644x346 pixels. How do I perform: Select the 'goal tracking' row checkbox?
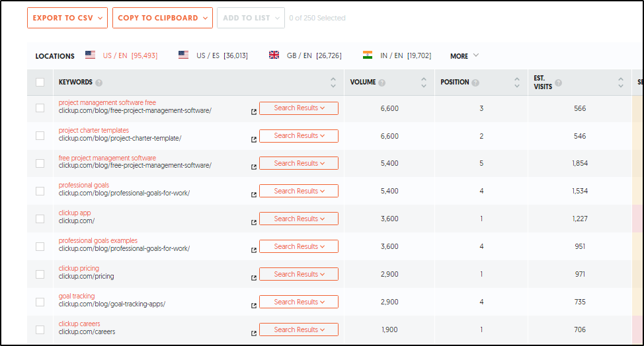coord(40,302)
